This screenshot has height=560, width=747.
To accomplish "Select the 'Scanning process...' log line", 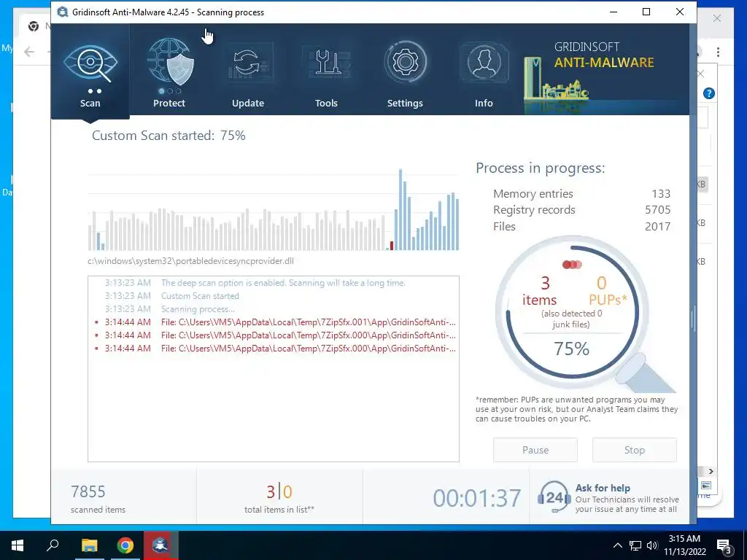I will pos(198,309).
